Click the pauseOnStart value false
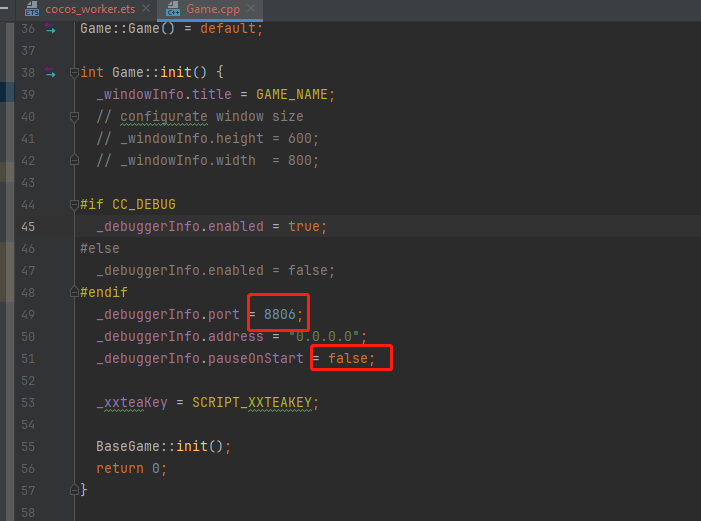The height and width of the screenshot is (521, 701). coord(348,358)
